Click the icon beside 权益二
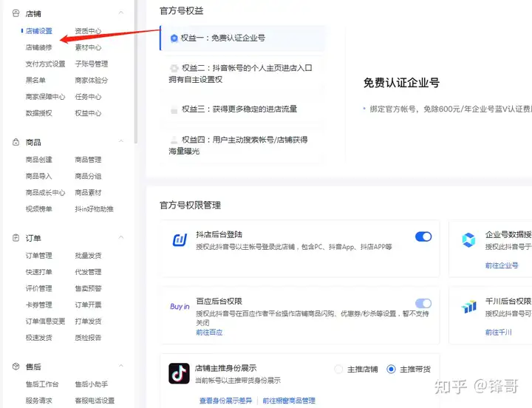 click(174, 68)
